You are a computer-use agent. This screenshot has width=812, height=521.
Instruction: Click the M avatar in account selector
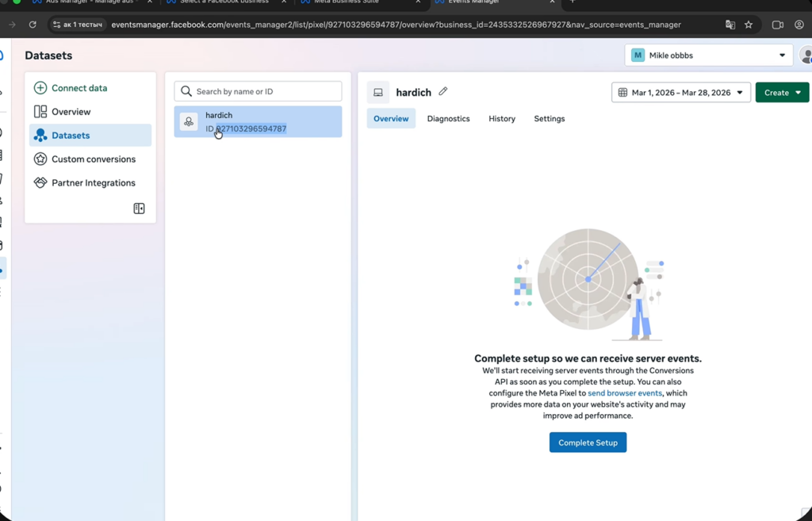coord(638,56)
